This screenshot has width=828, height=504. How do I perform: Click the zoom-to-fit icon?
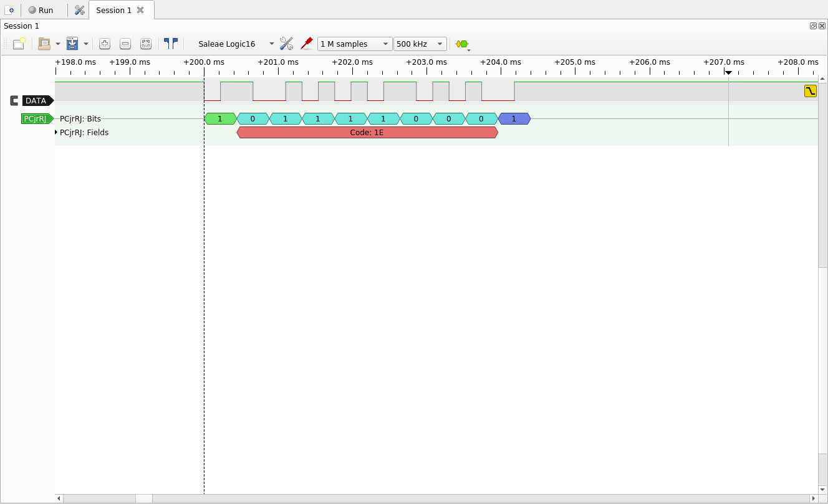[x=146, y=44]
